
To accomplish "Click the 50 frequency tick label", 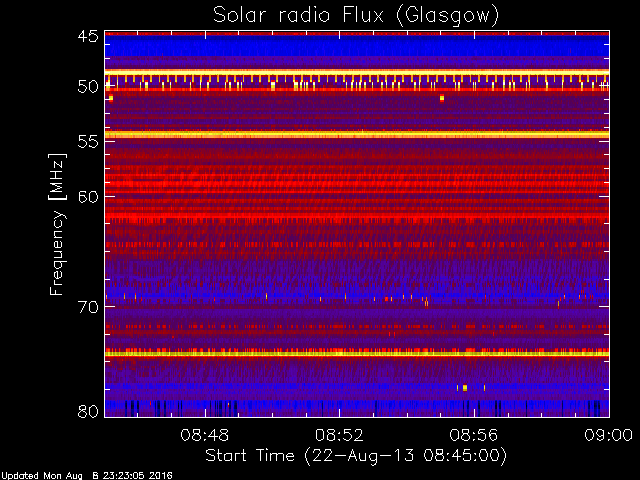I will (88, 87).
